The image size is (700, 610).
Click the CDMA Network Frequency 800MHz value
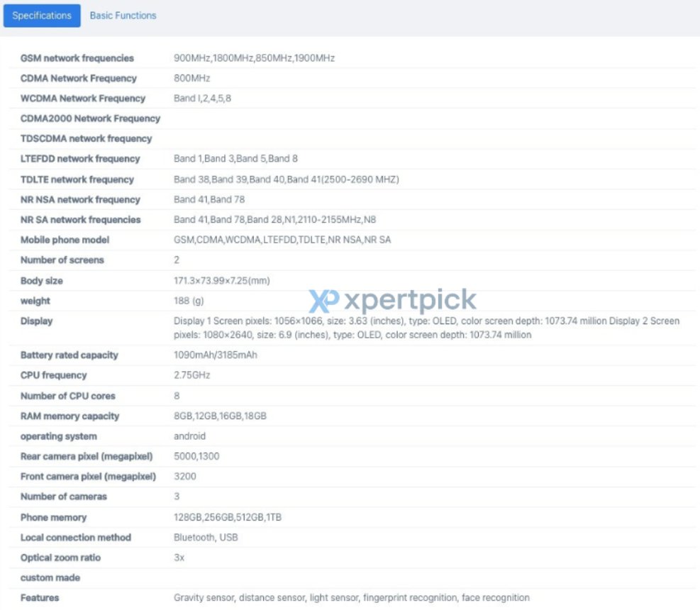191,78
